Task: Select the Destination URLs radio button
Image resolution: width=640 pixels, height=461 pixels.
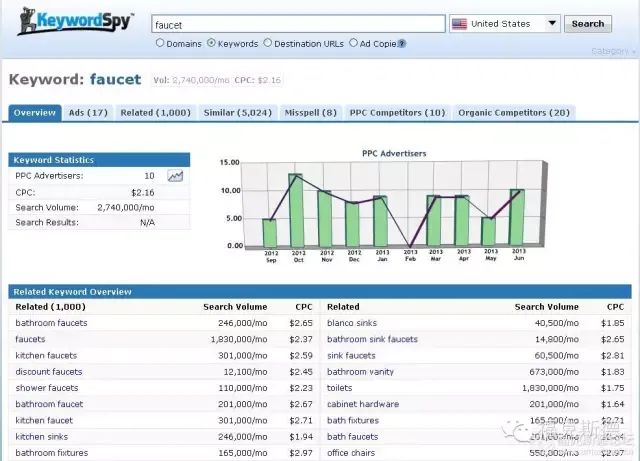Action: click(267, 43)
